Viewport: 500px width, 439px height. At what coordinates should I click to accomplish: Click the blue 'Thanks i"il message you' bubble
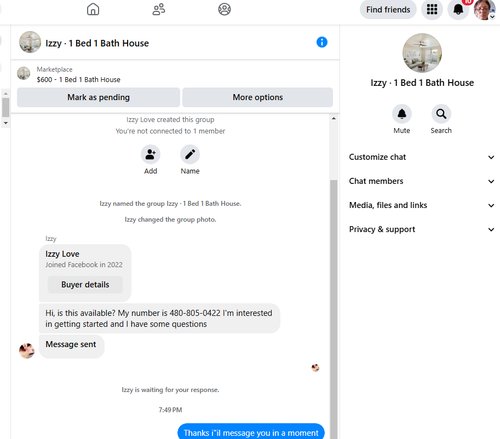click(251, 432)
